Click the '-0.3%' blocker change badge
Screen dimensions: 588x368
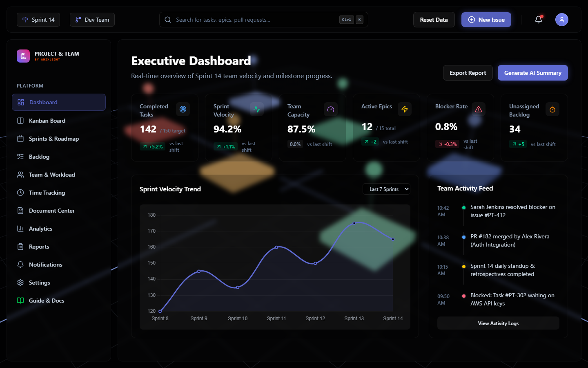[448, 144]
